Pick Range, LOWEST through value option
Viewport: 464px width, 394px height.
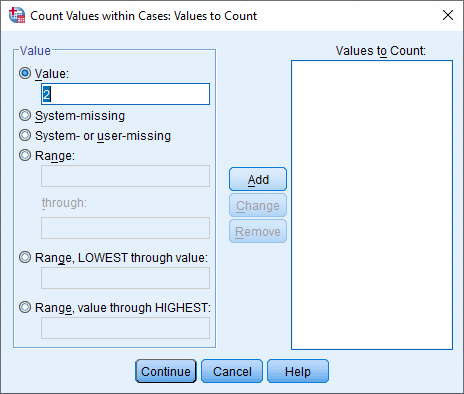[x=25, y=257]
